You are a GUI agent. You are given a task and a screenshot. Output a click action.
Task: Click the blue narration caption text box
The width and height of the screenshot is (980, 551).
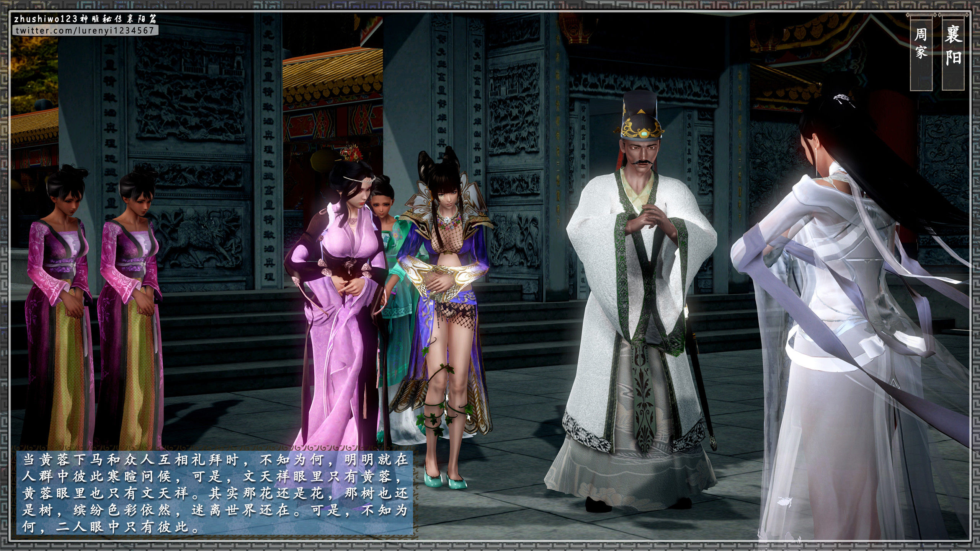(x=215, y=493)
